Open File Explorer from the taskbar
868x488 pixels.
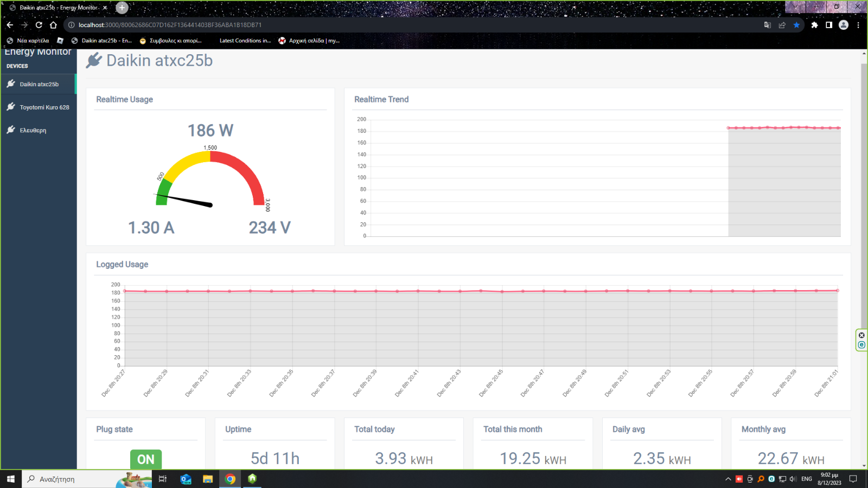tap(208, 479)
